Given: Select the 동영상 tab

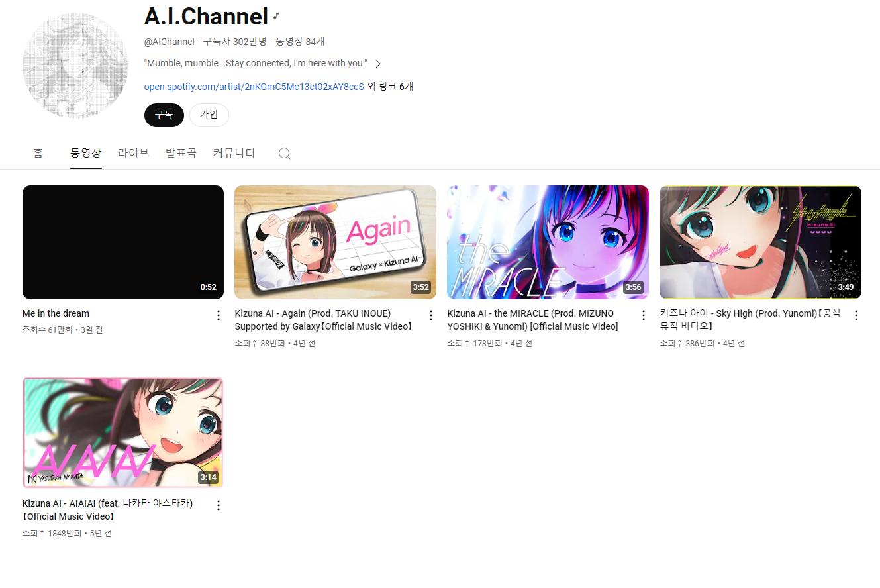Looking at the screenshot, I should (x=86, y=153).
